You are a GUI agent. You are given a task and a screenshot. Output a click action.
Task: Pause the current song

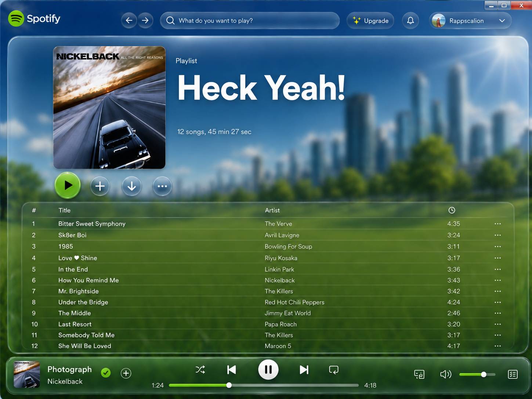(x=268, y=370)
